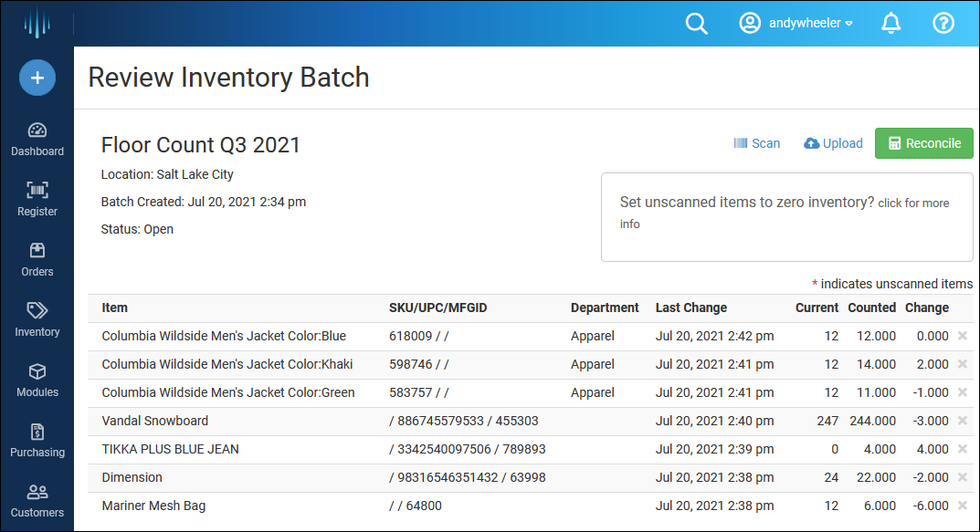This screenshot has height=532, width=980.
Task: Click SKU 583757 cell
Action: coord(418,392)
